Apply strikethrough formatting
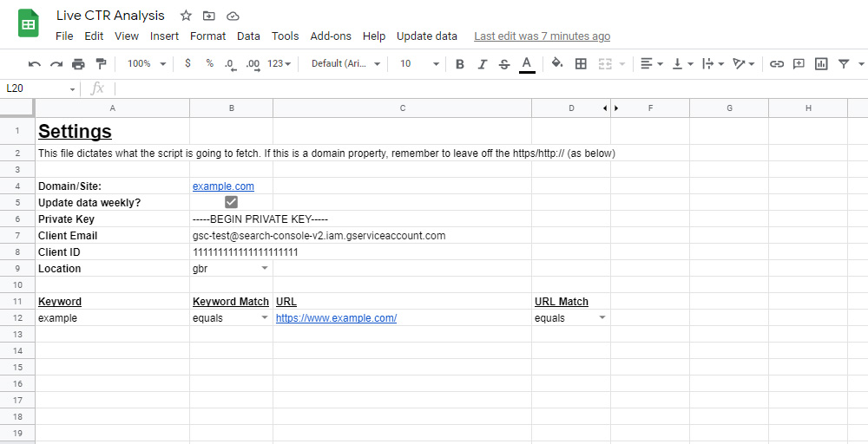The height and width of the screenshot is (444, 868). pyautogui.click(x=504, y=63)
